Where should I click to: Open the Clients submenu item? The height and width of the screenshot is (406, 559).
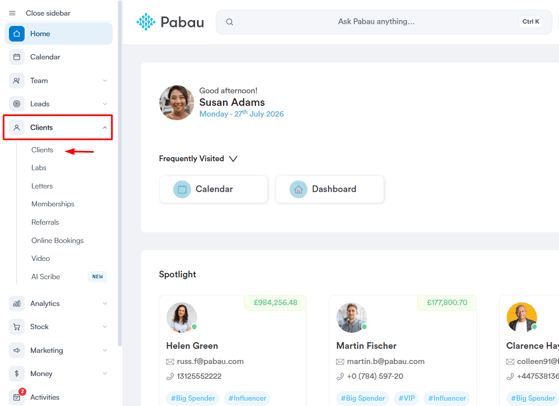(x=42, y=150)
